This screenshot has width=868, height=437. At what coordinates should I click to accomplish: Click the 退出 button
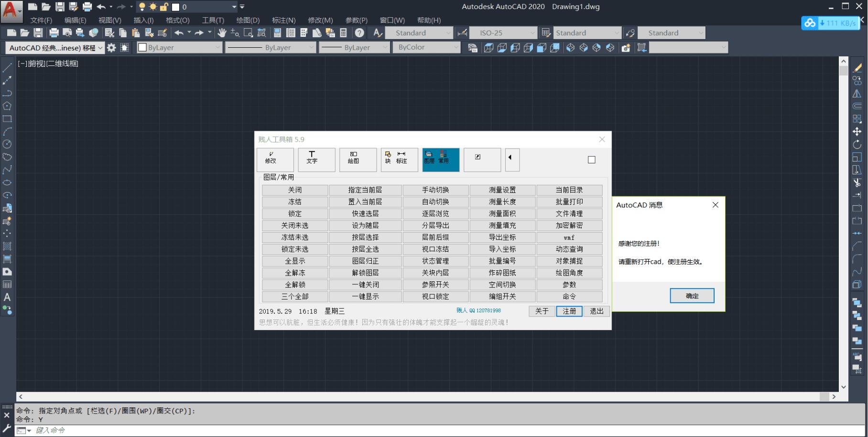597,311
